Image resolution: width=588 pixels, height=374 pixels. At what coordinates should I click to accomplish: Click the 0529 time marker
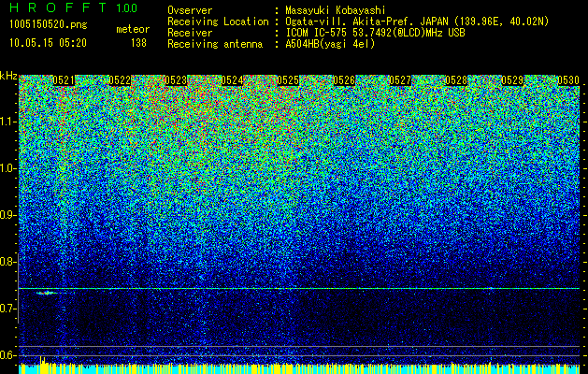[x=512, y=80]
